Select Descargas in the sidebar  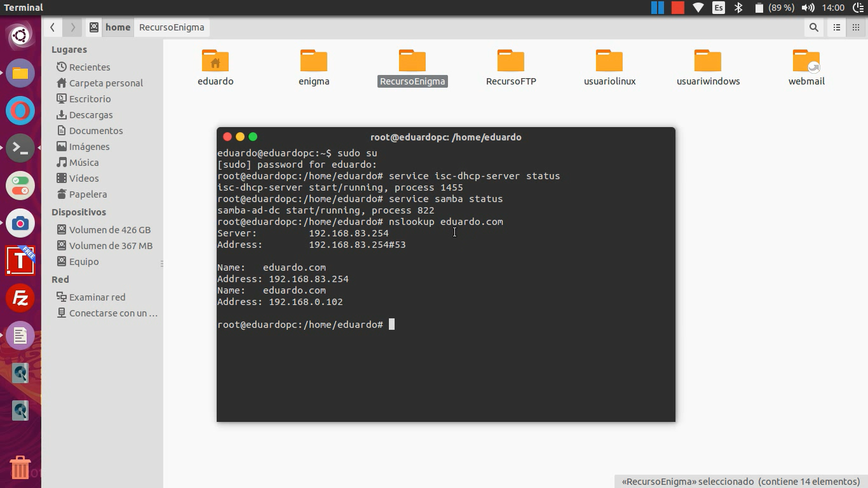pyautogui.click(x=91, y=115)
